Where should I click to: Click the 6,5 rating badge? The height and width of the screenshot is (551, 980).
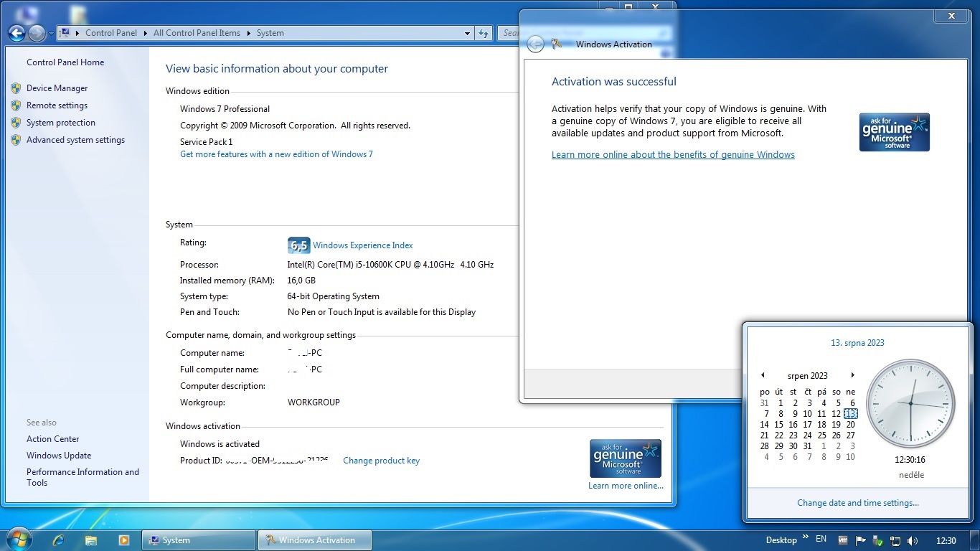pyautogui.click(x=298, y=245)
